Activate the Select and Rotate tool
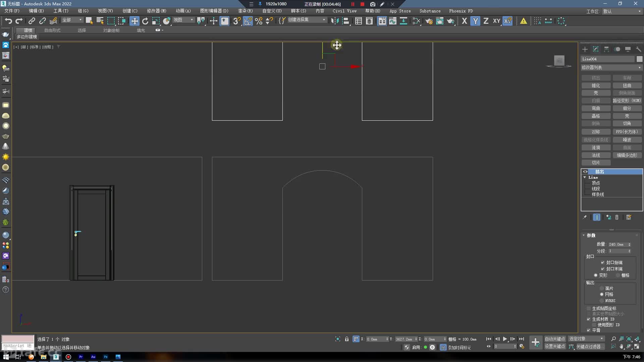Image resolution: width=644 pixels, height=362 pixels. pos(145,21)
